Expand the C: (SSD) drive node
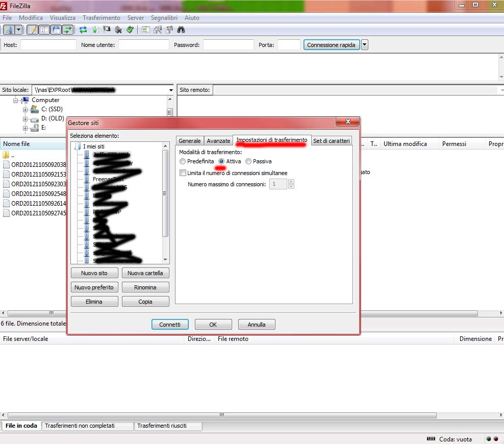Screen dimensions: 504x444 tap(25, 110)
